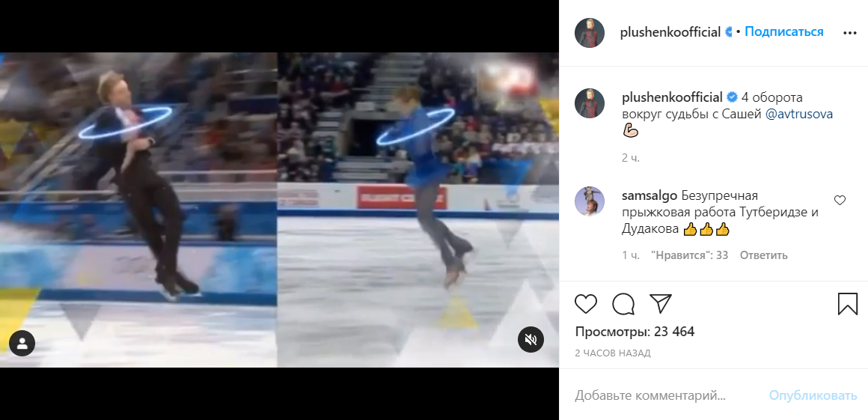Click the 2 ЧАСОВ НАЗАД timestamp
Viewport: 868px width, 420px height.
coord(613,353)
